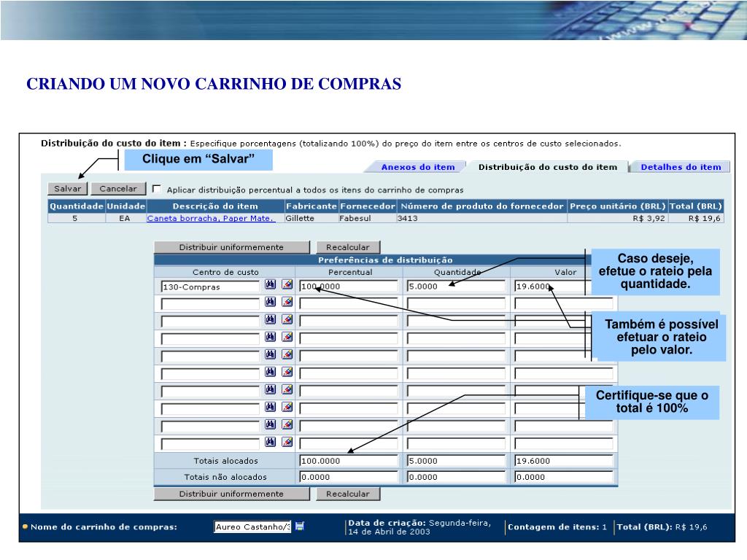The width and height of the screenshot is (747, 560).
Task: Click the Preferências de distribuição table header
Action: click(385, 260)
